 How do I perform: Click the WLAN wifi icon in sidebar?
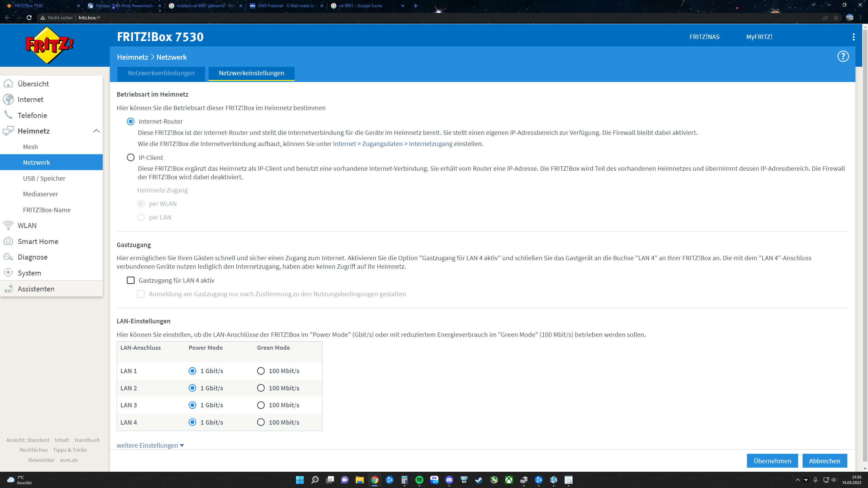8,225
